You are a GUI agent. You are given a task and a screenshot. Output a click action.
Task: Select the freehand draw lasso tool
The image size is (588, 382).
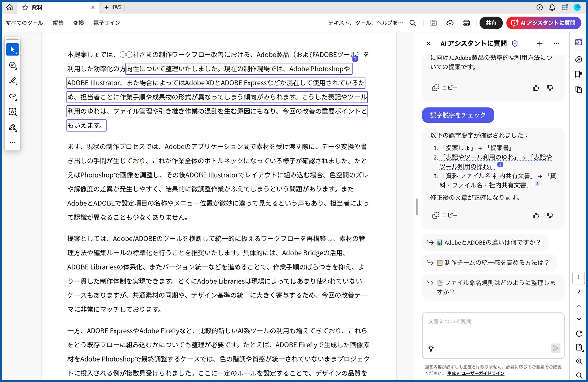click(13, 96)
